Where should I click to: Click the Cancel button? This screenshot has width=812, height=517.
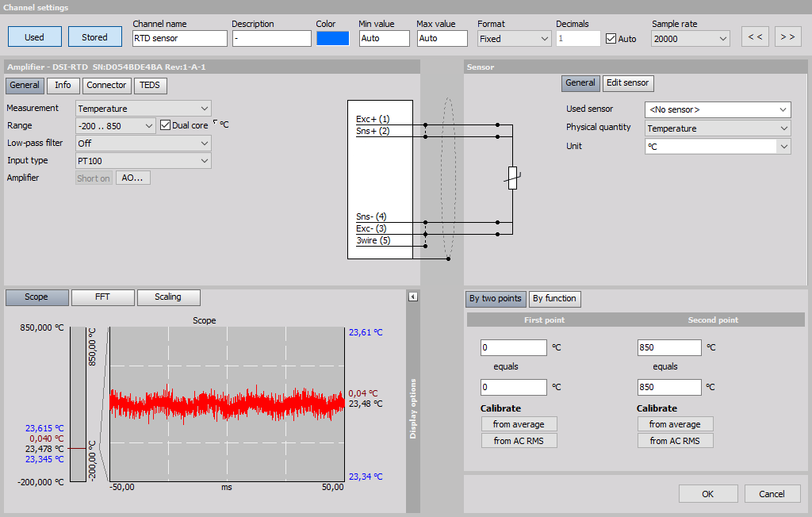point(772,494)
